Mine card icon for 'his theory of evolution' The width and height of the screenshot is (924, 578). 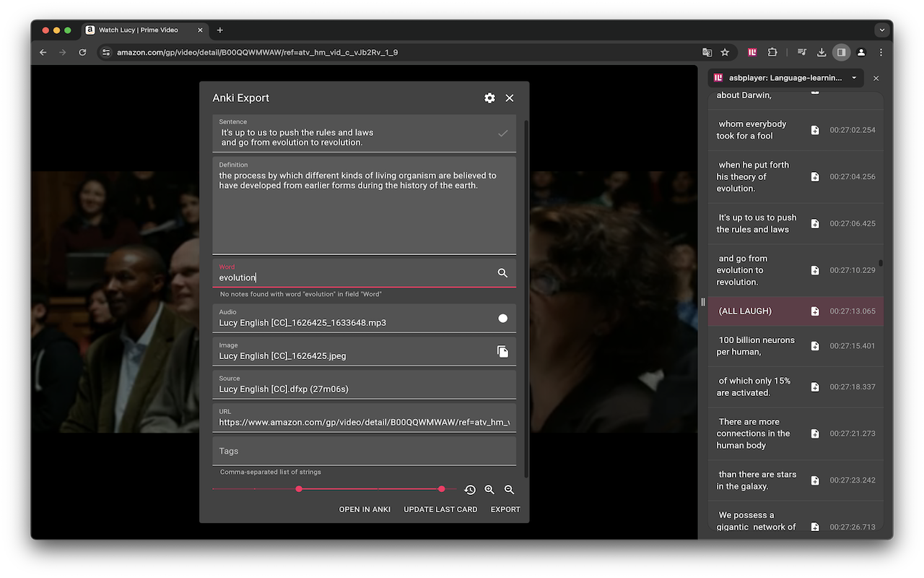(815, 176)
